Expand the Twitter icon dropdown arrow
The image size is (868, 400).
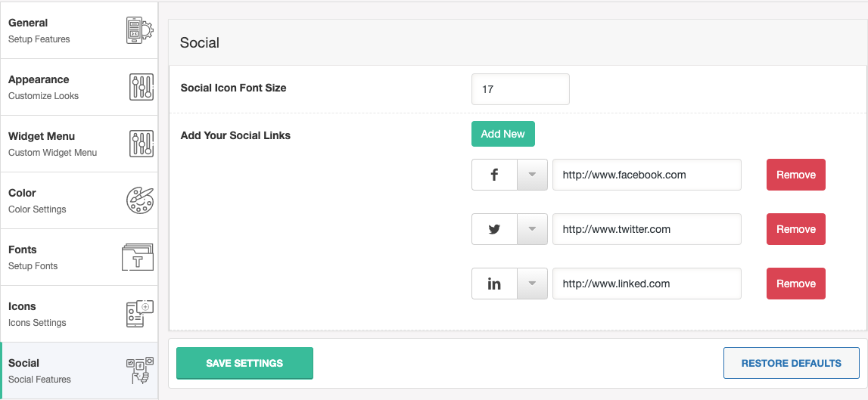tap(532, 229)
